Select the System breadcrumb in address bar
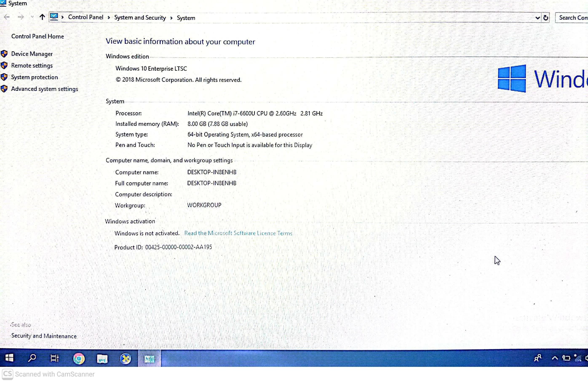 coord(186,18)
